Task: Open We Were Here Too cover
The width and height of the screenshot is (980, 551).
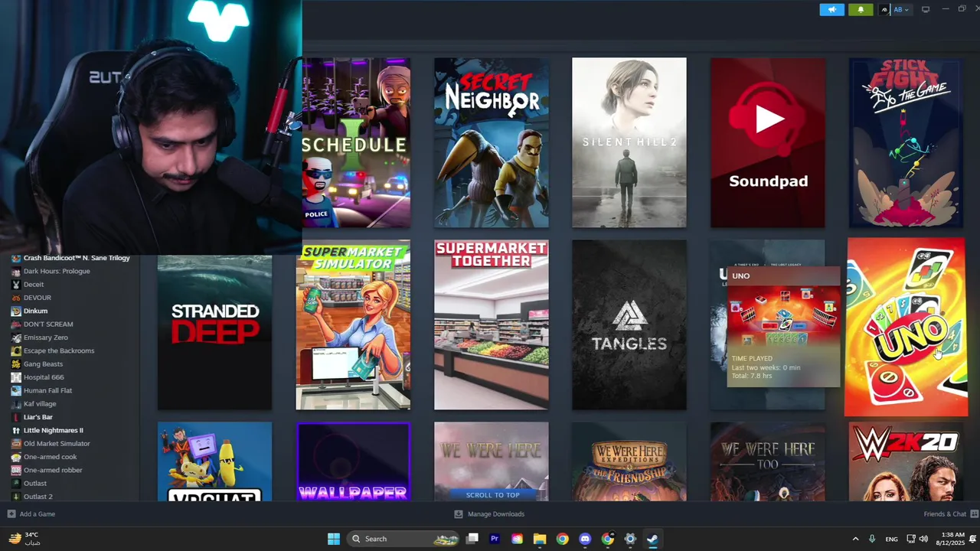Action: point(768,461)
